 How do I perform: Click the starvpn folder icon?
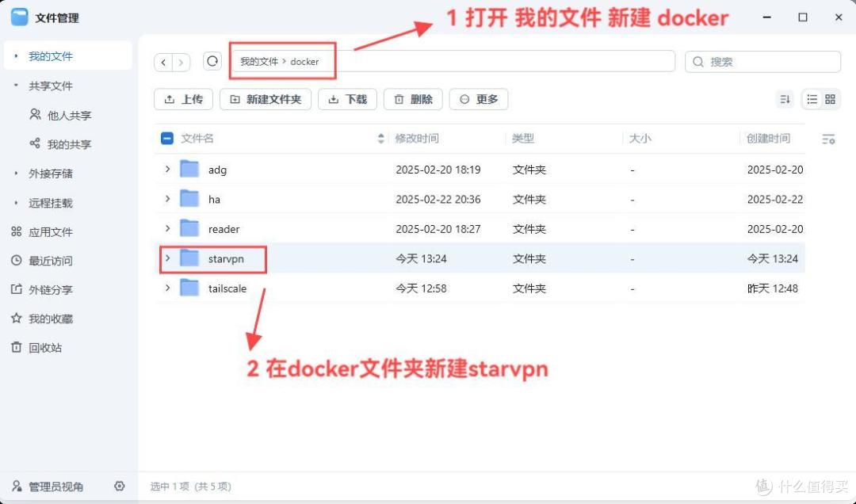tap(189, 258)
